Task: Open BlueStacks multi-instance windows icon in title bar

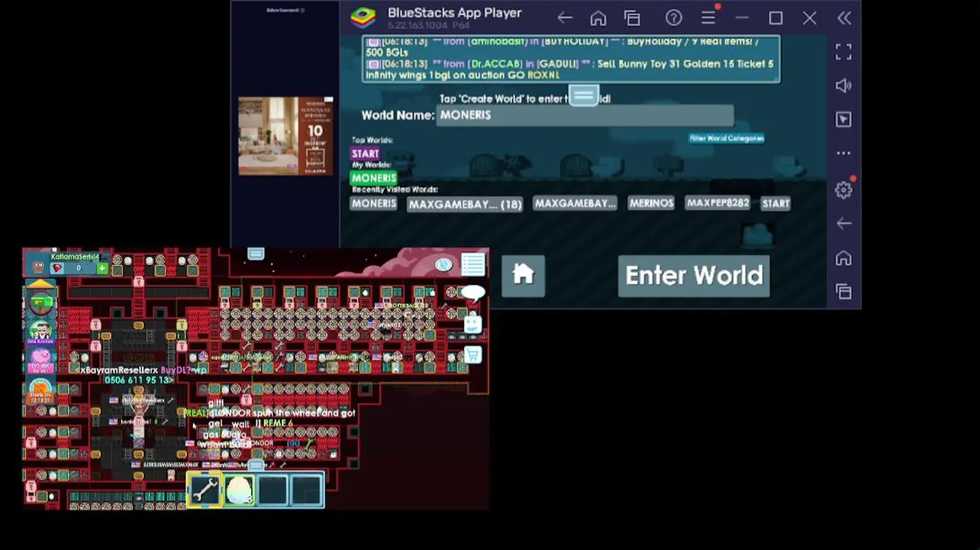Action: click(632, 18)
